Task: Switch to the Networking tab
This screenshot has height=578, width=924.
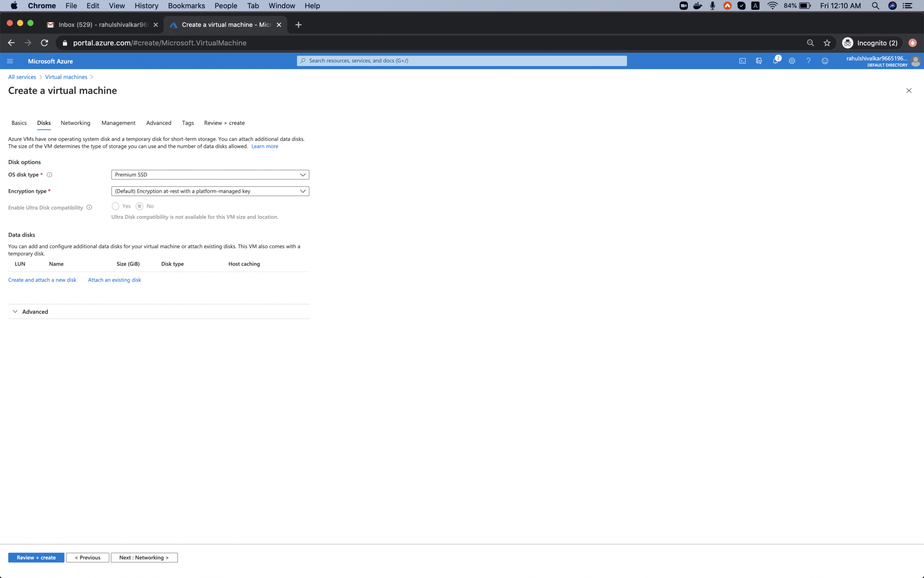Action: (75, 123)
